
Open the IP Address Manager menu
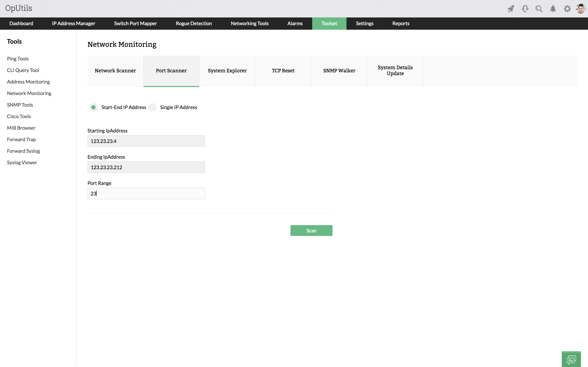coord(73,24)
